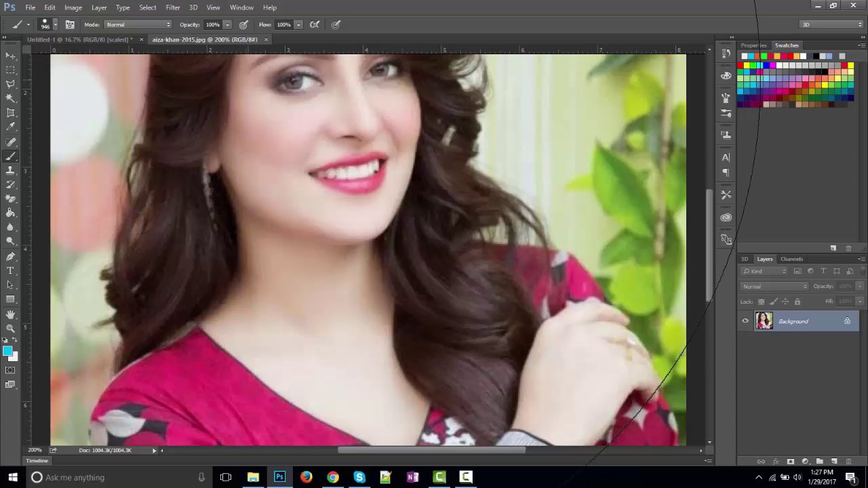Select the Spot Healing Brush tool
868x488 pixels.
click(x=10, y=142)
